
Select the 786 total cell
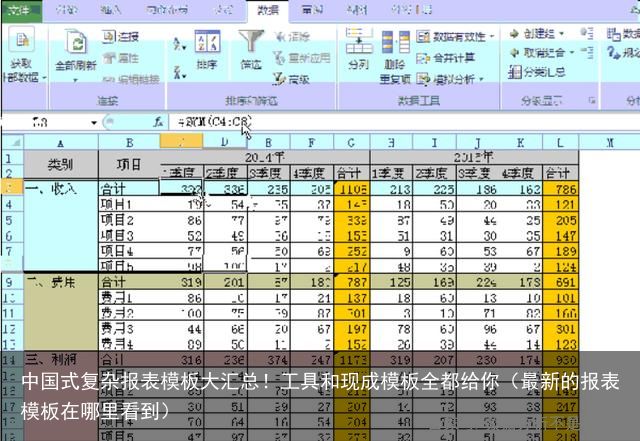560,189
